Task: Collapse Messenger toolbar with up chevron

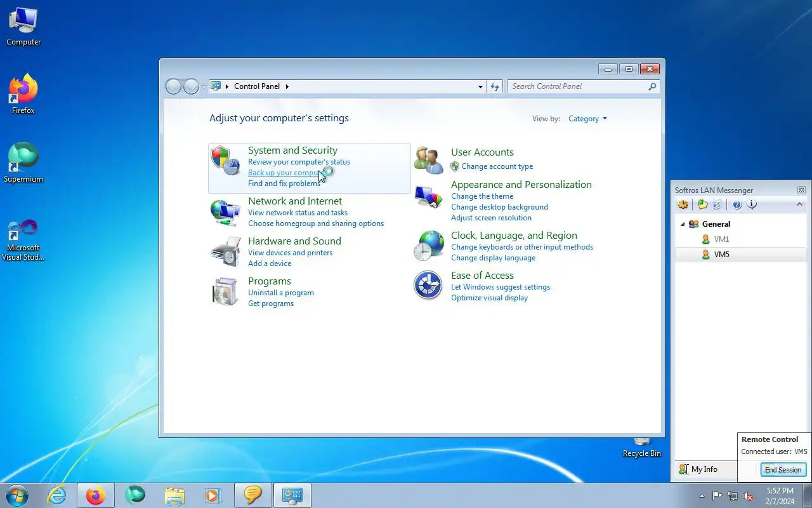Action: point(799,204)
